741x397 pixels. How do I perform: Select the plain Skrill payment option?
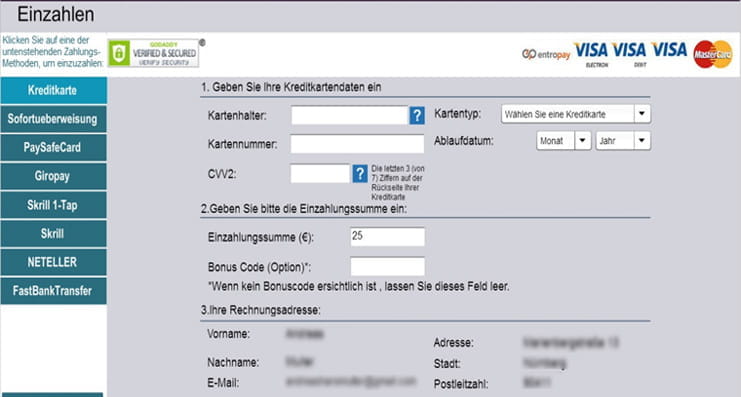(x=53, y=233)
